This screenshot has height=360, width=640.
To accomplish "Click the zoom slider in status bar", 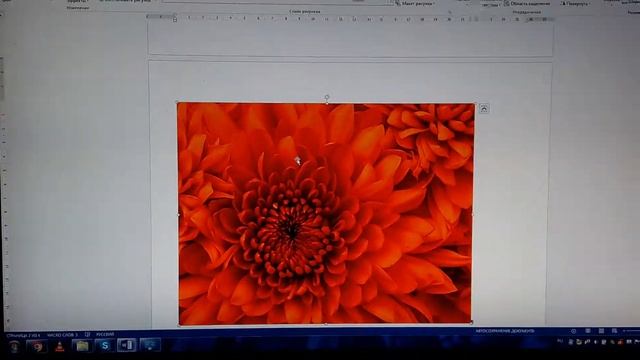I will click(631, 331).
